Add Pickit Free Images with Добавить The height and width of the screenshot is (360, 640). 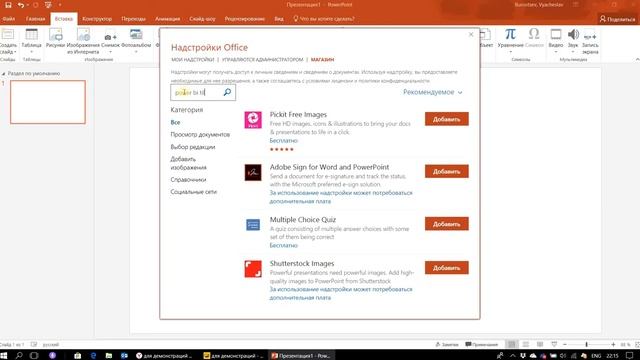[x=447, y=119]
